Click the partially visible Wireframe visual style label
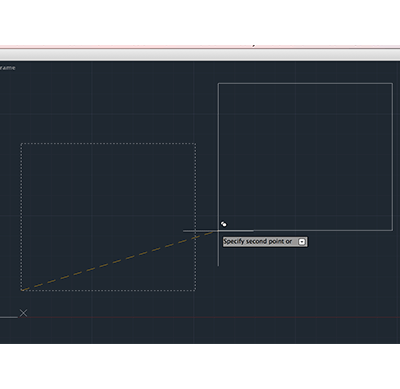The image size is (400, 389). pos(7,68)
